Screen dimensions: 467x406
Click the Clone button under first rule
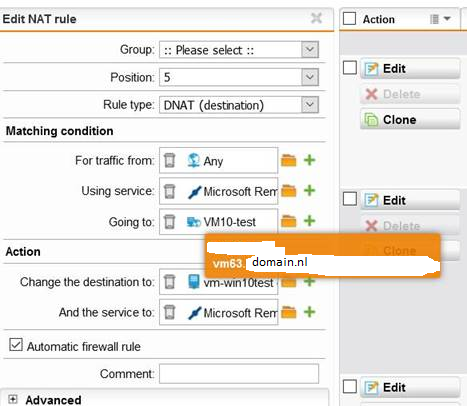(410, 119)
